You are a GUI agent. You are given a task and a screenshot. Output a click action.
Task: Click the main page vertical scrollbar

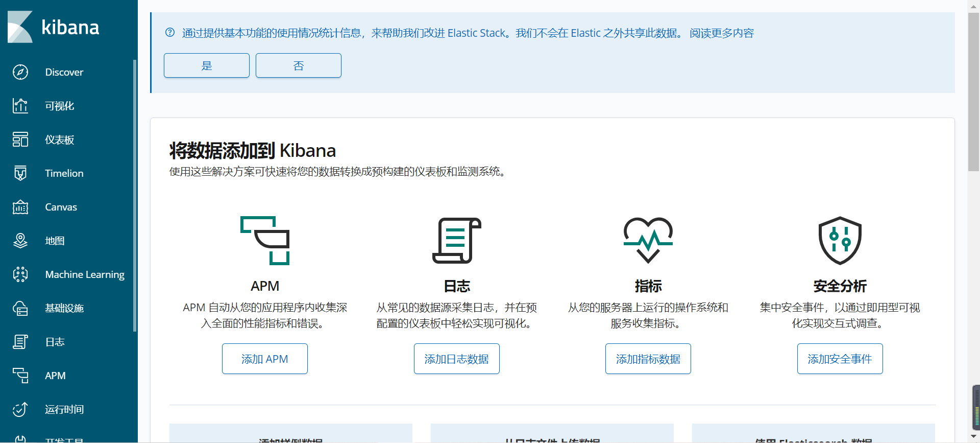(x=973, y=92)
